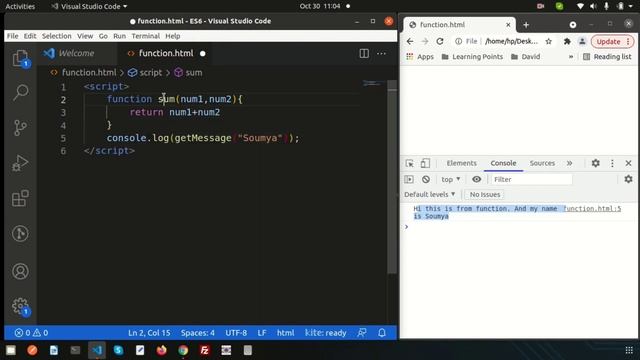Image resolution: width=640 pixels, height=360 pixels.
Task: Click Chrome back arrow
Action: coord(410,41)
